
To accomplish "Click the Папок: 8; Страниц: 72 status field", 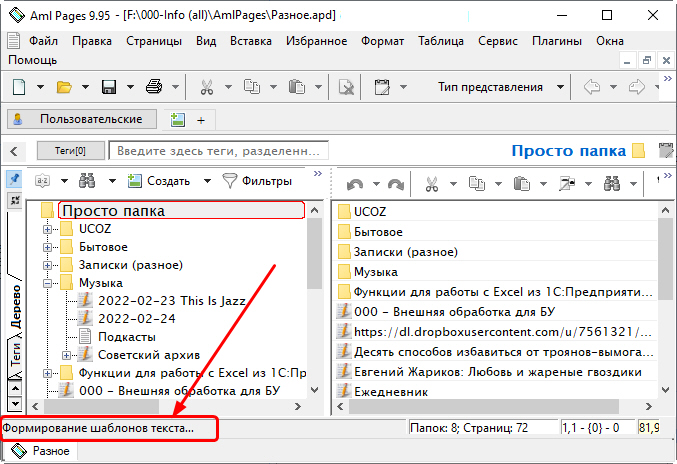I will 483,428.
